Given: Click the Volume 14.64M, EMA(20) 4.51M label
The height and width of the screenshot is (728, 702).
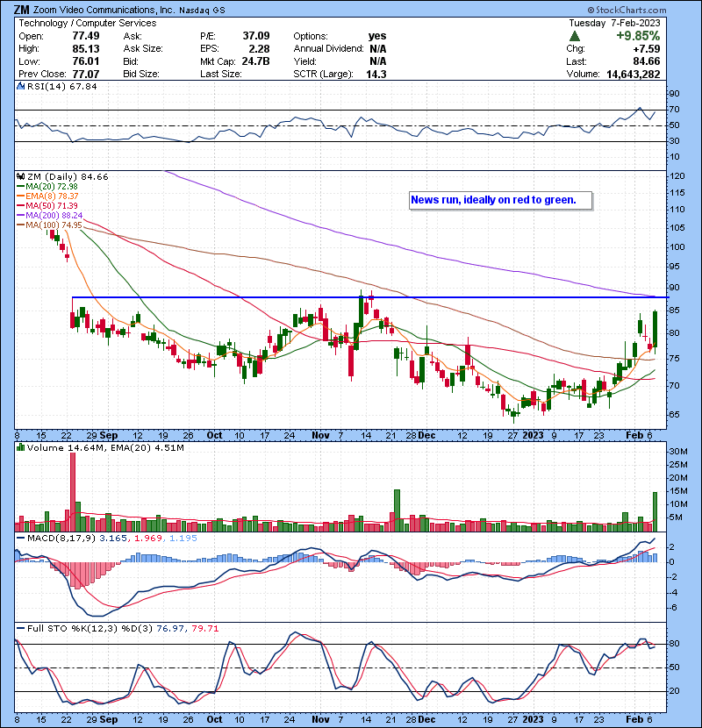Looking at the screenshot, I should tap(105, 448).
